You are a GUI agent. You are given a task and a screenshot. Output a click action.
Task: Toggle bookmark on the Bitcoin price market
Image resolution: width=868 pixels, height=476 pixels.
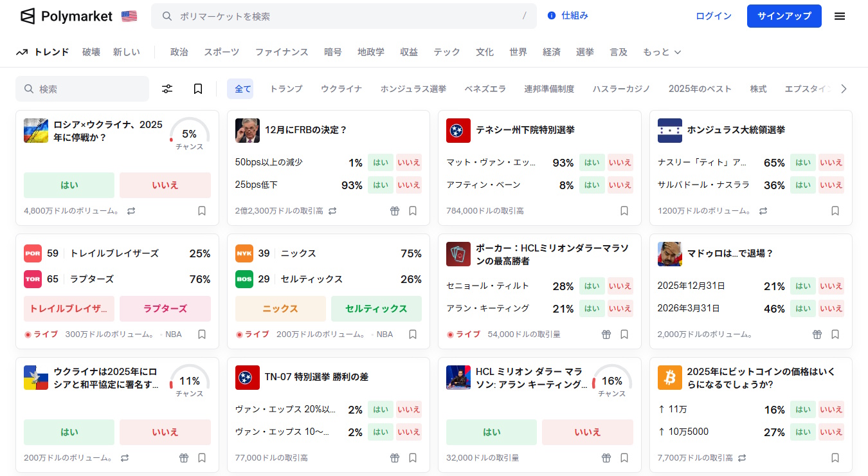tap(835, 458)
